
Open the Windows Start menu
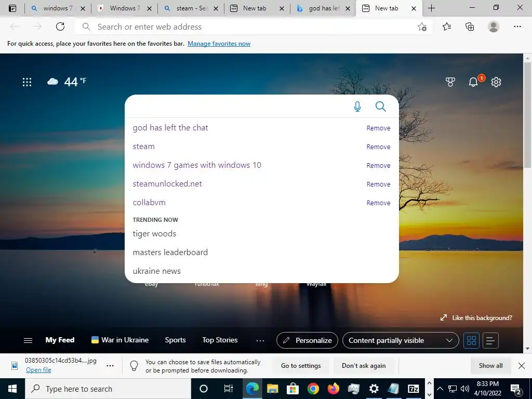point(12,389)
